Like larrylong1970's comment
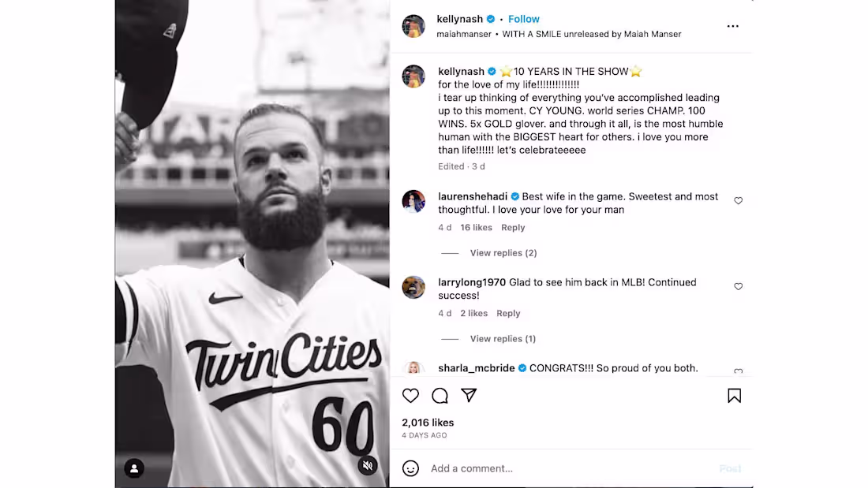The image size is (868, 488). point(739,287)
